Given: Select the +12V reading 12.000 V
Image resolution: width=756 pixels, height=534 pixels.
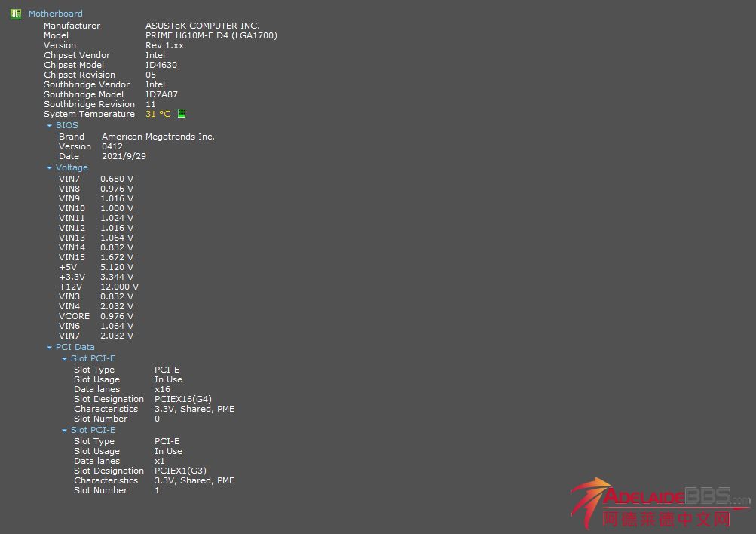Looking at the screenshot, I should click(119, 287).
